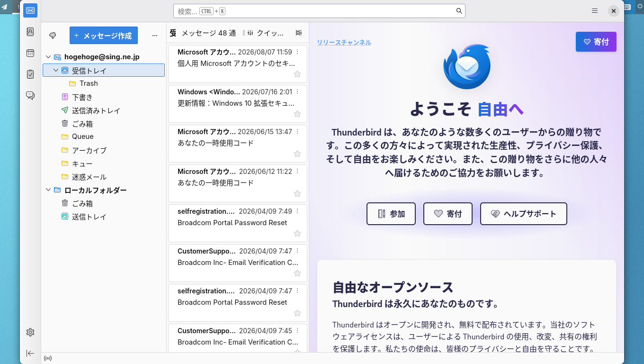Select the 下書き drafts folder
This screenshot has width=644, height=364.
click(104, 97)
